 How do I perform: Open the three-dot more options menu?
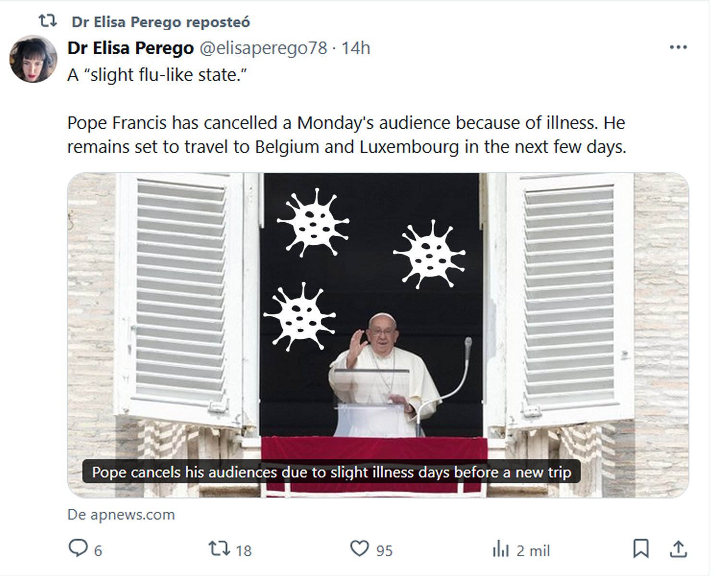coord(678,48)
